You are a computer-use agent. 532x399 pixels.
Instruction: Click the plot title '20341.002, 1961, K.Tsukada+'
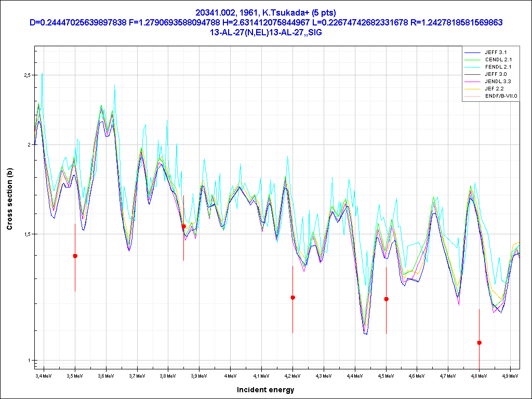coord(265,12)
